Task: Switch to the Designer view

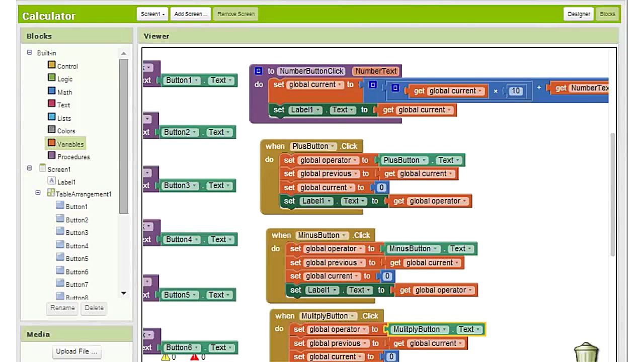Action: (x=579, y=14)
